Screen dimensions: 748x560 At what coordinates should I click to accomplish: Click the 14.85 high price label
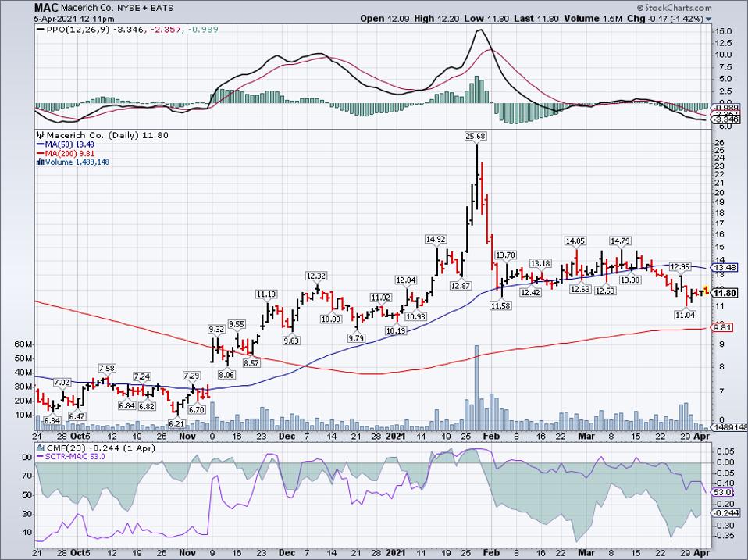click(x=575, y=241)
